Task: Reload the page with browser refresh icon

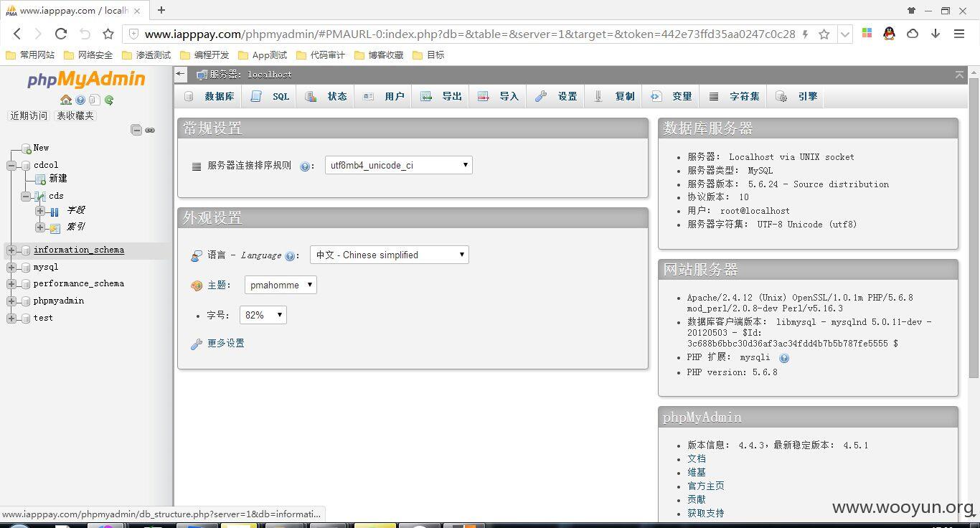Action: [61, 34]
